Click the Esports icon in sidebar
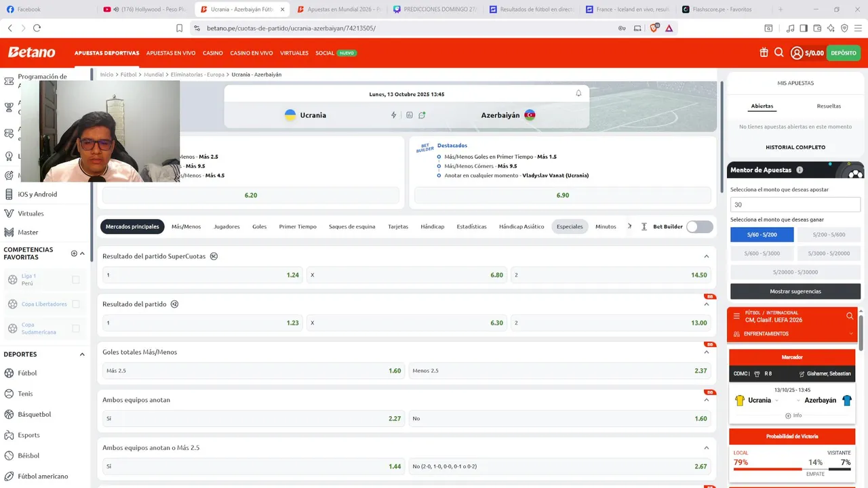 [9, 435]
